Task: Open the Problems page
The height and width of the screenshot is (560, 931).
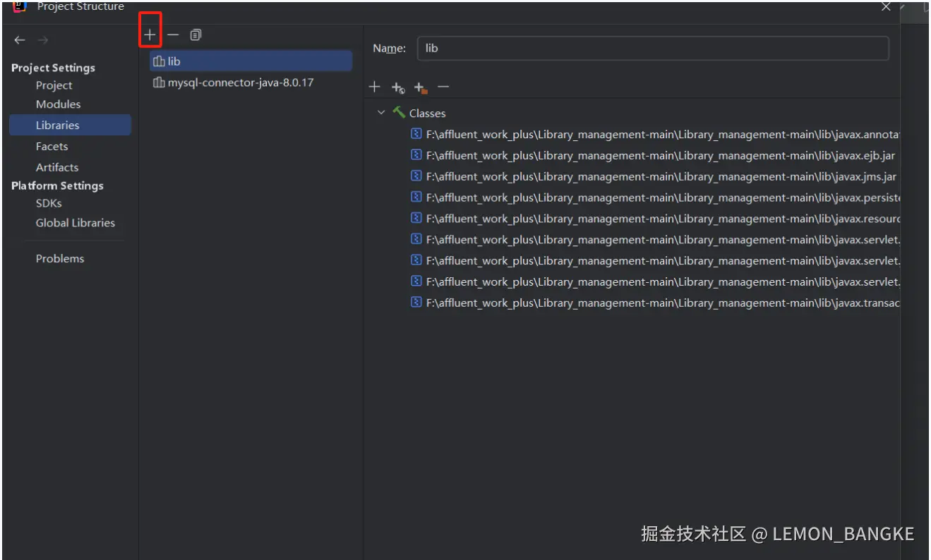Action: pyautogui.click(x=60, y=259)
